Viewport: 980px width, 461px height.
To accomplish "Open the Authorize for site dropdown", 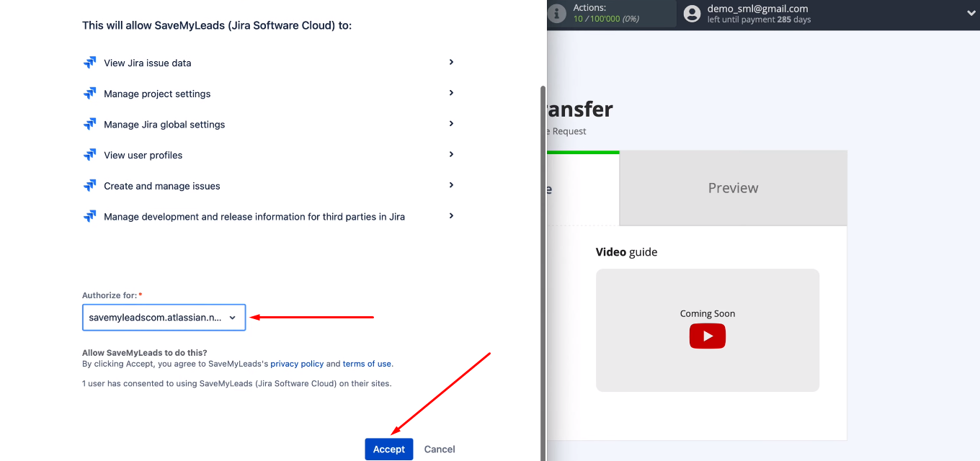I will 164,318.
